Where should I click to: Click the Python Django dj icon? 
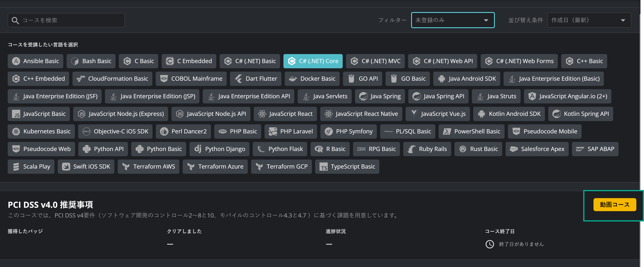pyautogui.click(x=198, y=149)
